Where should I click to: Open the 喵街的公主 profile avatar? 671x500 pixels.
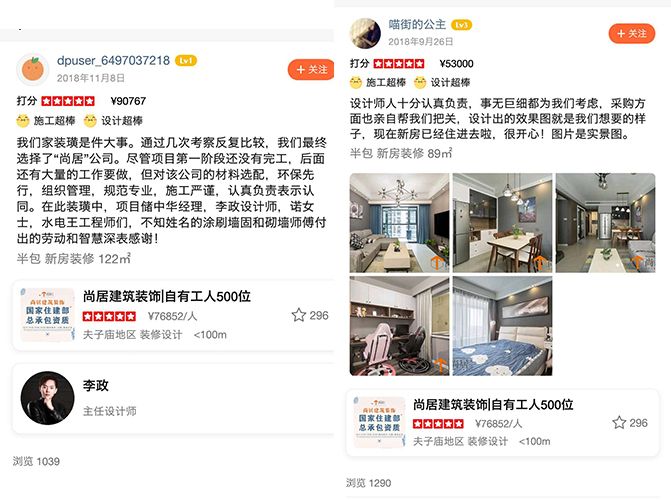[365, 33]
